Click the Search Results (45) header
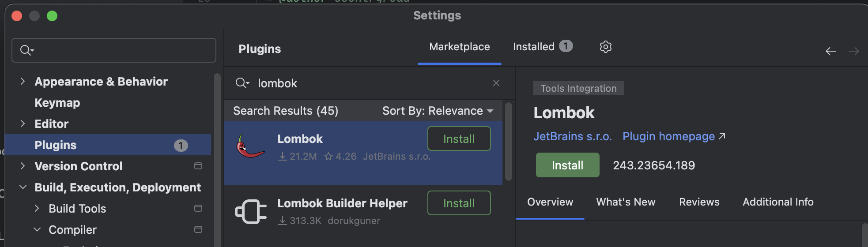 click(286, 111)
